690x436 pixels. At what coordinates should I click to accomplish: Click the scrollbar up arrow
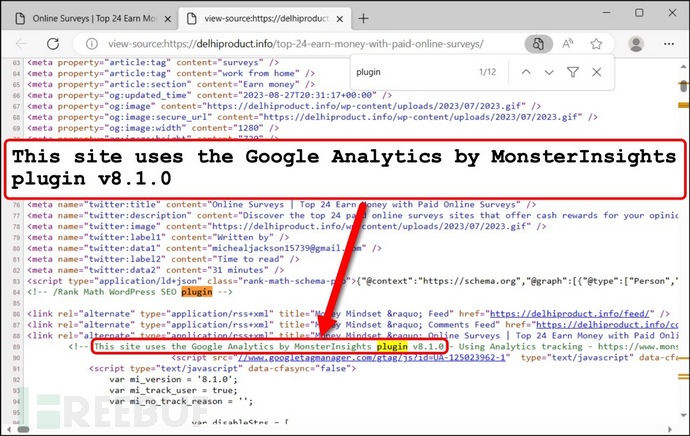tap(683, 67)
